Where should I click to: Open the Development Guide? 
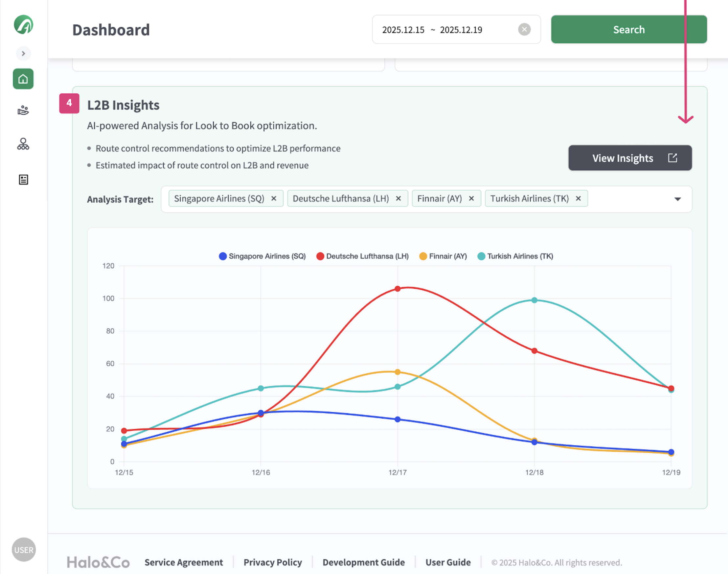point(363,562)
